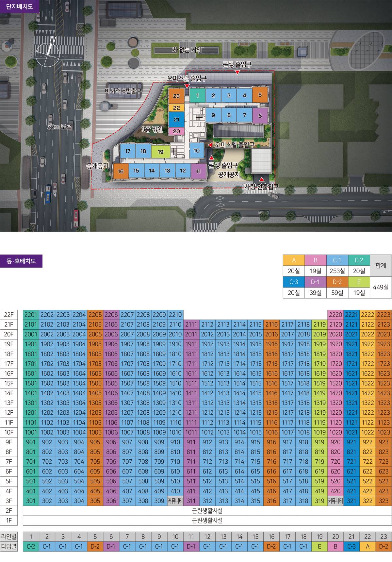Viewport: 392px width, 562px height.
Task: Select the 동·호배치도 heading label
Action: point(21,261)
